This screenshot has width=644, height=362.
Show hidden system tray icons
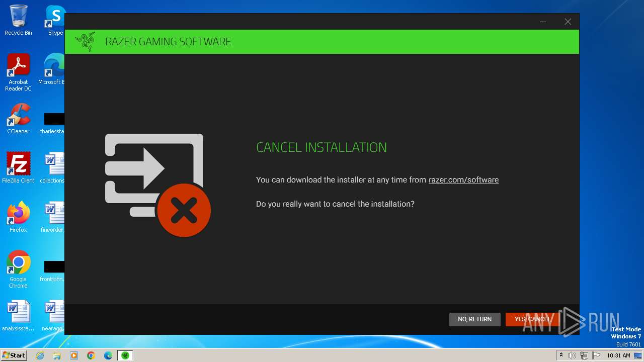(561, 355)
